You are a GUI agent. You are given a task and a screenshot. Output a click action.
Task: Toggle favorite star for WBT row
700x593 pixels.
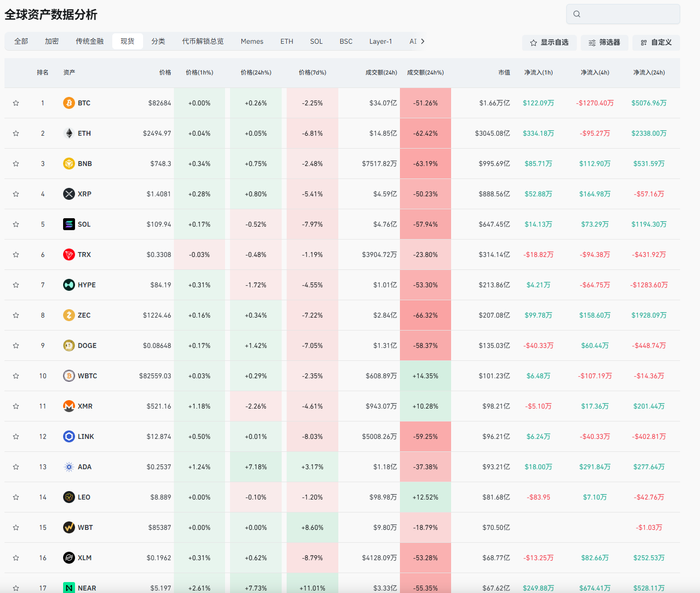(16, 527)
